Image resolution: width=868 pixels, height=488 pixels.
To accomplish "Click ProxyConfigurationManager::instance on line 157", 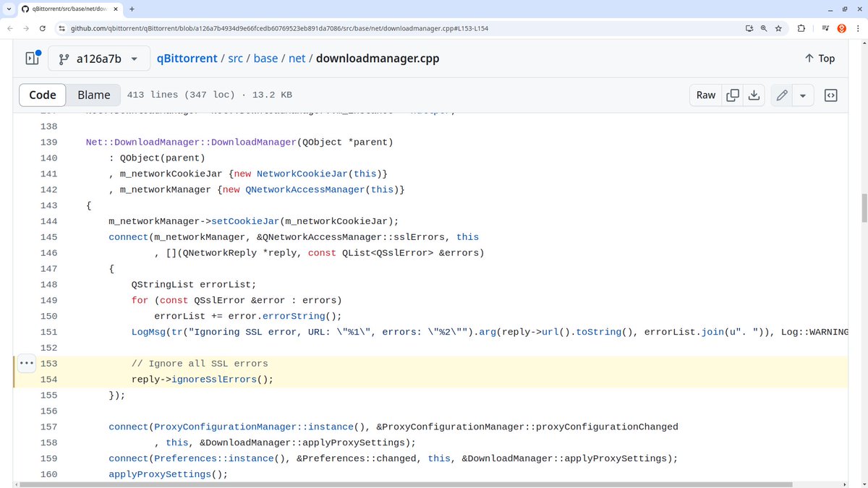I will coord(254,427).
